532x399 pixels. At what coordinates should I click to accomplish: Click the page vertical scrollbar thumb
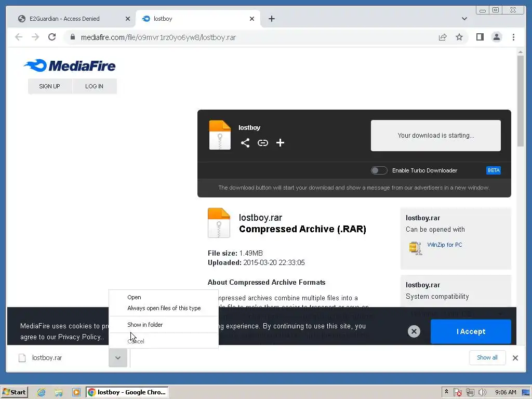tap(520, 101)
